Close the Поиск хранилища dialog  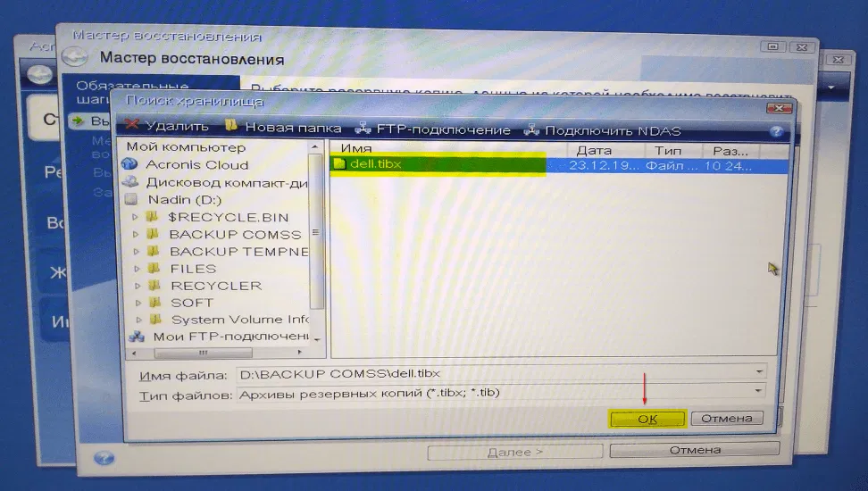(x=779, y=108)
